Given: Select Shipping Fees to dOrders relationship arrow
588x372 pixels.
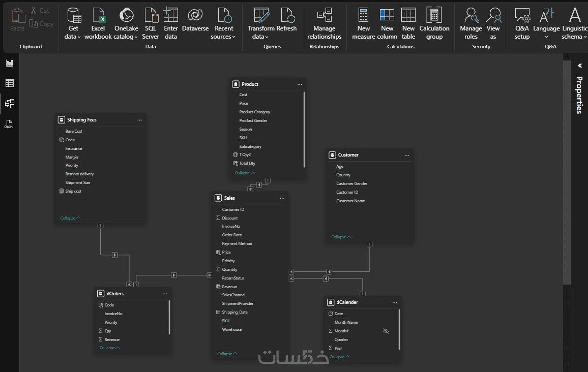Looking at the screenshot, I should pos(115,255).
